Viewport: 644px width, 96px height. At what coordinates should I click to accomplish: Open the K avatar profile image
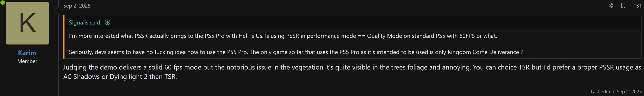tap(27, 23)
